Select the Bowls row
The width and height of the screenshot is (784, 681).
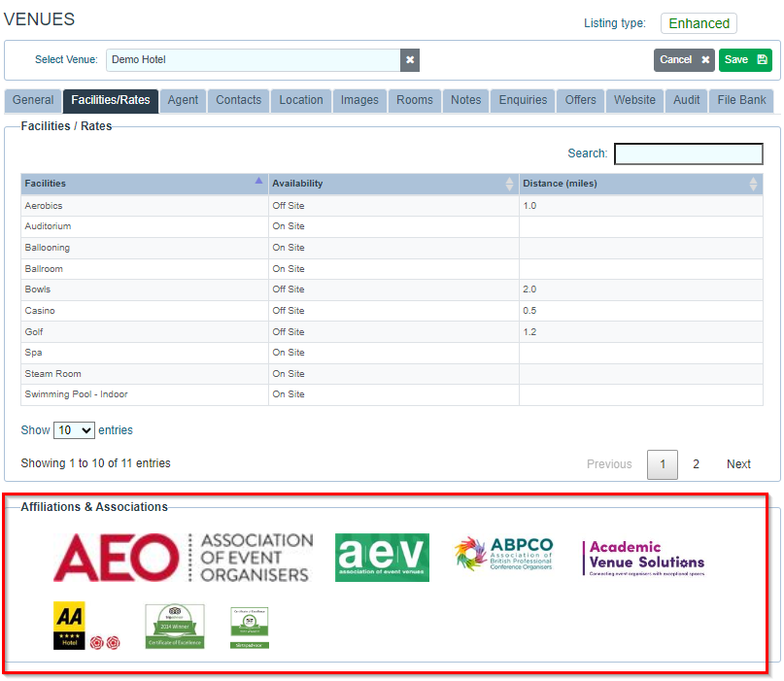point(392,289)
